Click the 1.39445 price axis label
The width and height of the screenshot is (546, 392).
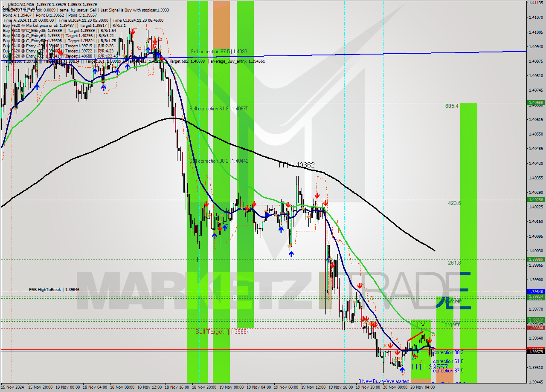coord(536,382)
